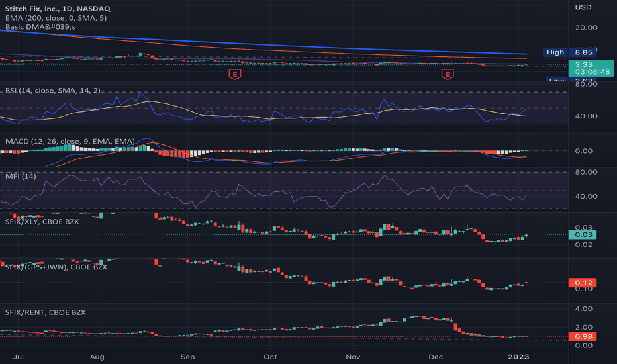Click the Dec label on time axis

coord(436,357)
